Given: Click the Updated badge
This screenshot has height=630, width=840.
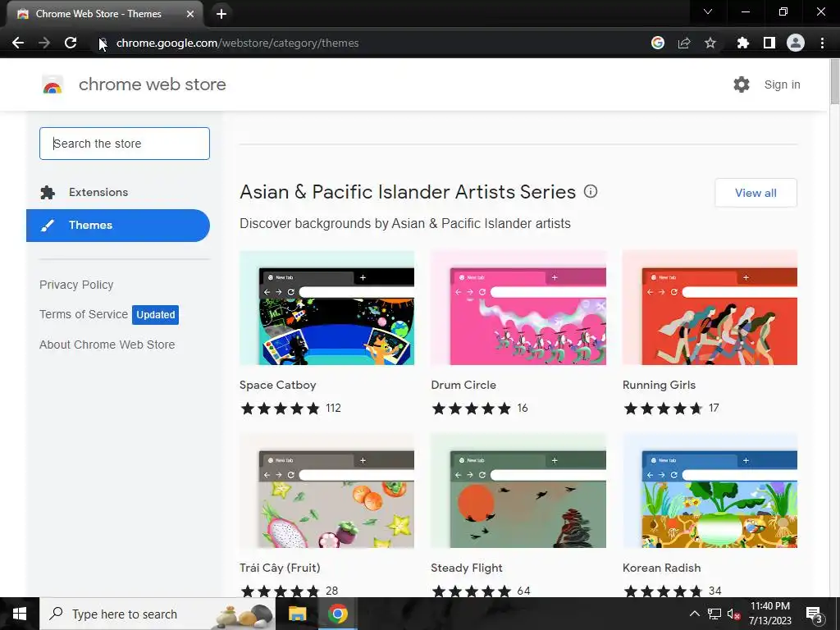Looking at the screenshot, I should [x=155, y=315].
